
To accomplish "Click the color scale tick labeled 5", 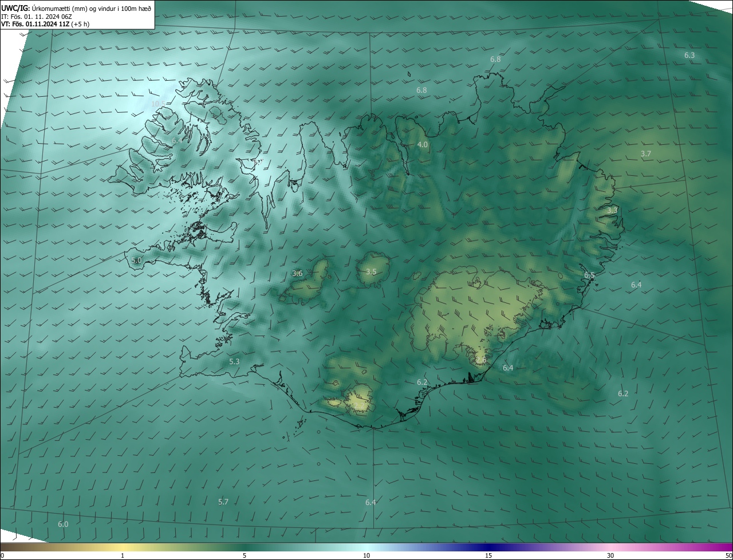I will pos(245,555).
